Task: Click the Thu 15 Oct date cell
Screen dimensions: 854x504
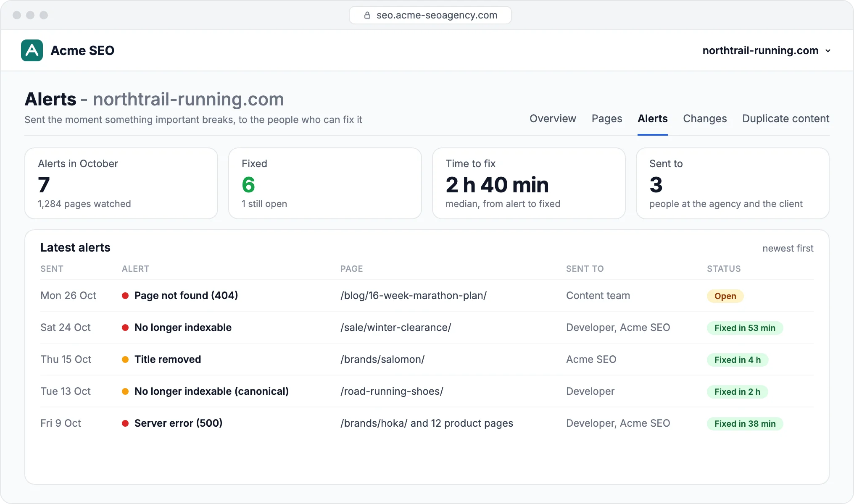Action: click(66, 360)
